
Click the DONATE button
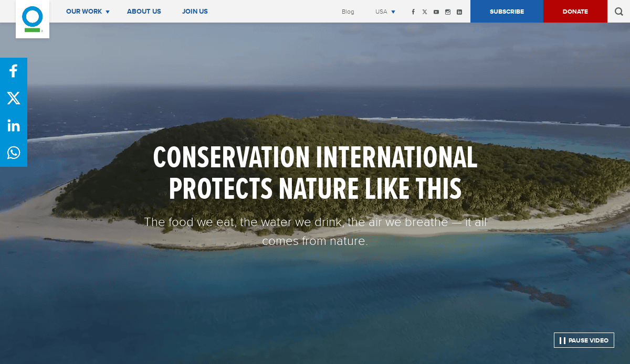click(575, 11)
